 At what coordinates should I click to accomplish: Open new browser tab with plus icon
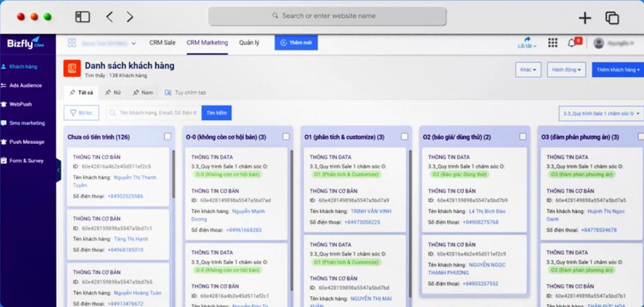[x=584, y=18]
